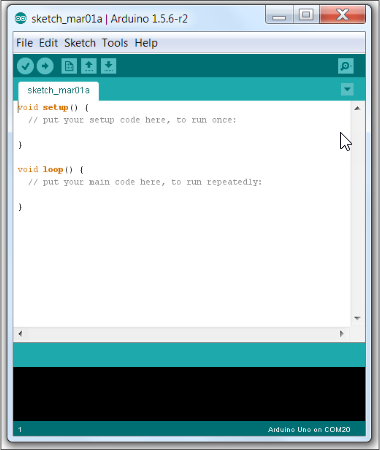Viewport: 380px width, 450px height.
Task: Click the 'void setup() {' code line
Action: click(53, 107)
